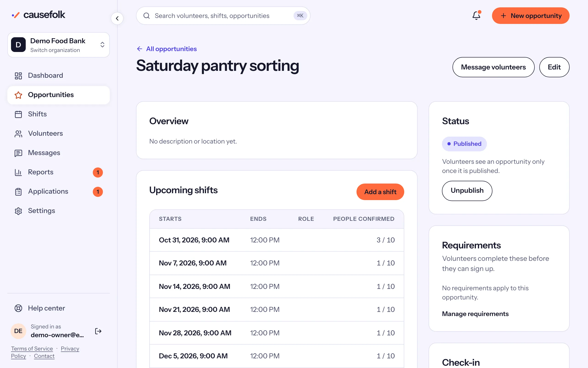The width and height of the screenshot is (588, 368).
Task: Click the Help center lifebuoy icon
Action: point(18,308)
